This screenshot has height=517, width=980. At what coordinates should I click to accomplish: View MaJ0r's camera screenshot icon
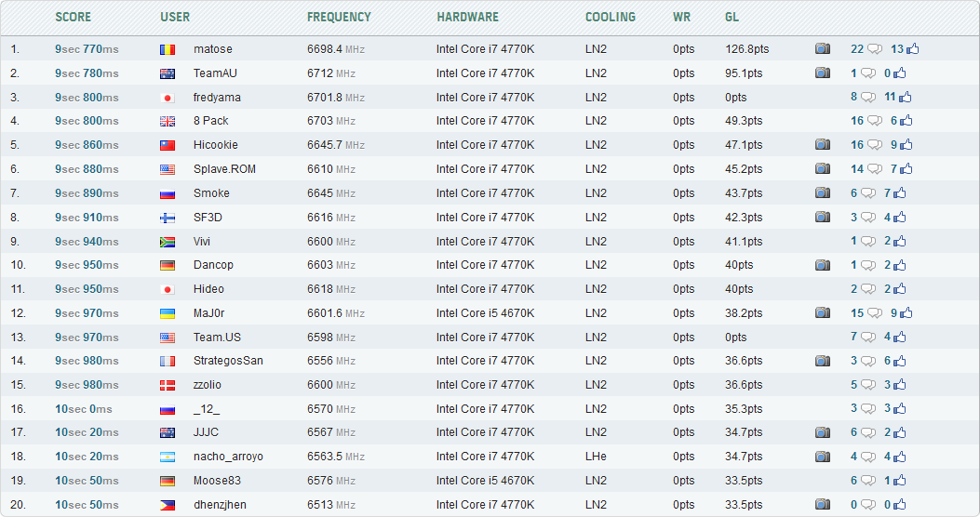coord(823,312)
